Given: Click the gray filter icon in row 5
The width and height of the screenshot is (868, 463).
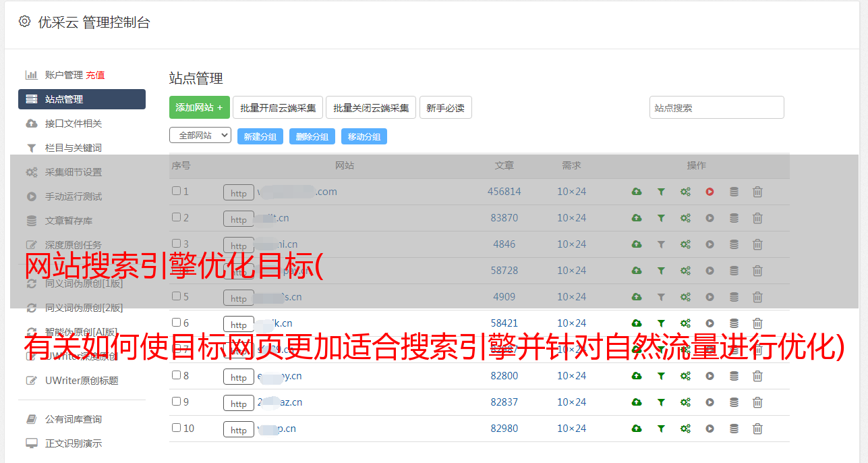Looking at the screenshot, I should [661, 297].
